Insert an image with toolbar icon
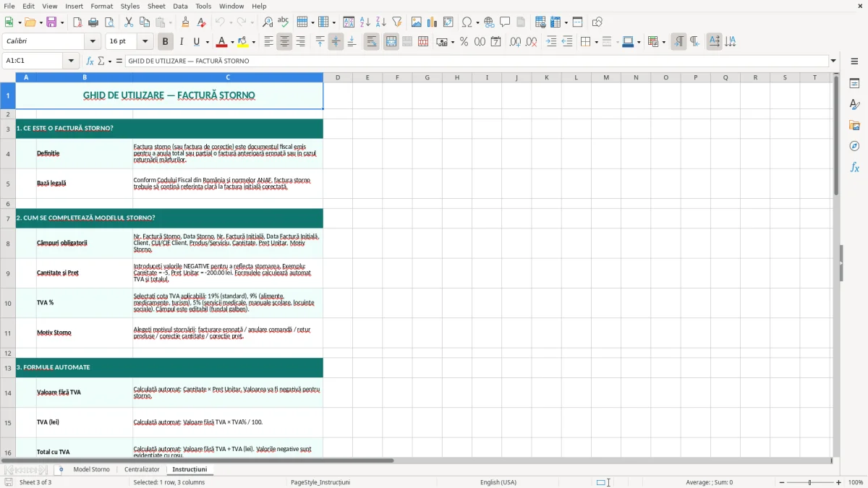 (417, 22)
